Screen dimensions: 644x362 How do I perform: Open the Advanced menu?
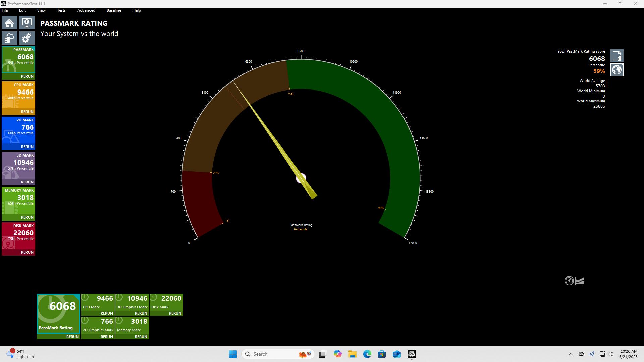[86, 10]
